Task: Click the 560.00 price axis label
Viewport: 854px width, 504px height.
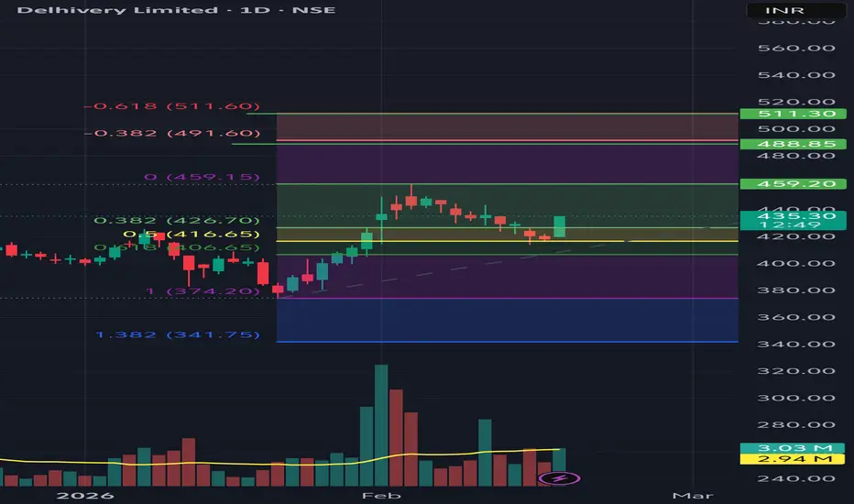Action: tap(796, 48)
